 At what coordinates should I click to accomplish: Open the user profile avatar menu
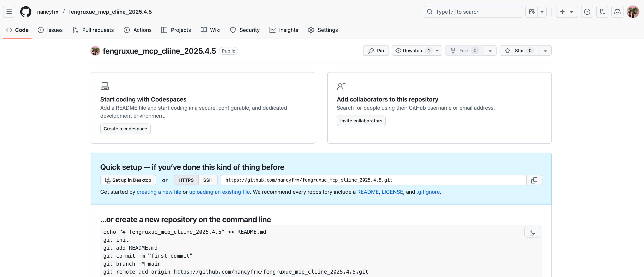pyautogui.click(x=633, y=12)
